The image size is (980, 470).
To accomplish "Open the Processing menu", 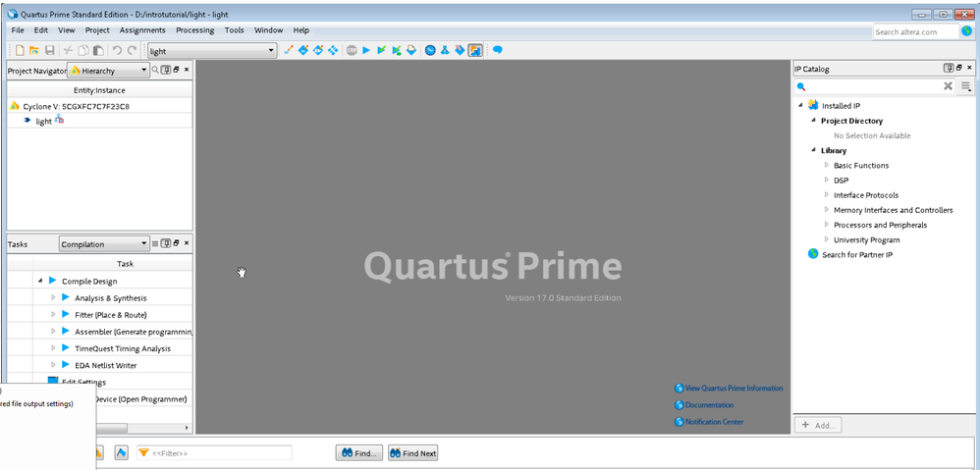I will click(195, 30).
